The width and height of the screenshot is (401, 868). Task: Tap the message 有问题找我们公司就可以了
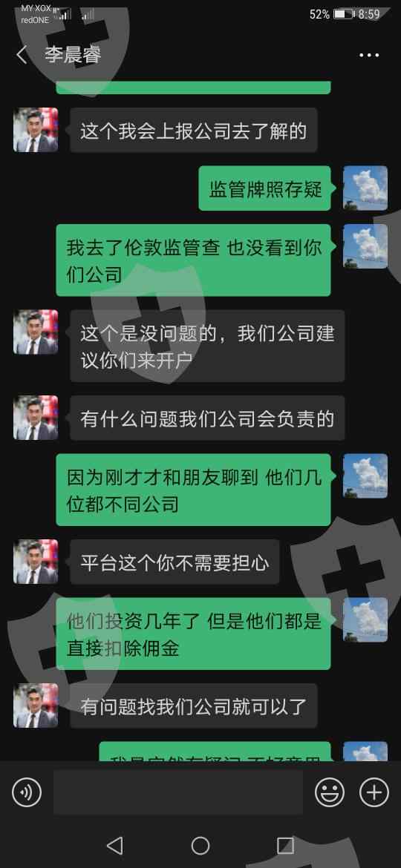coord(193,706)
